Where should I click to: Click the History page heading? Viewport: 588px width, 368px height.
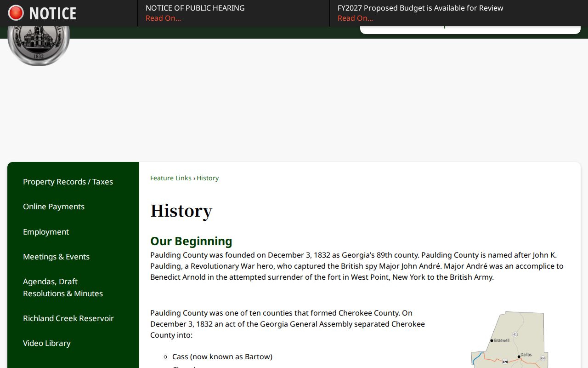point(181,211)
